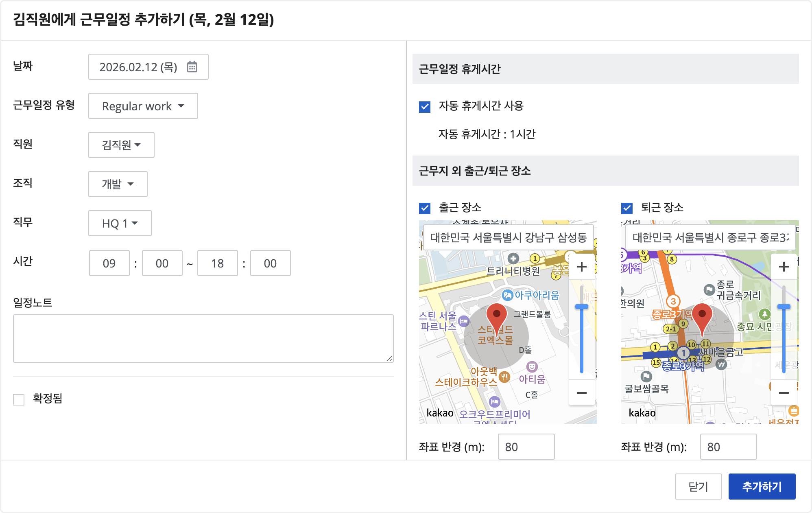The image size is (812, 513).
Task: Check the 확정됨 checkbox
Action: tap(19, 399)
